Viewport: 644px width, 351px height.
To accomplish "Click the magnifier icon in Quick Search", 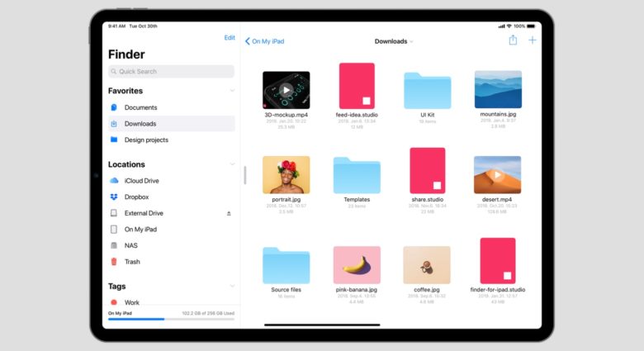I will coord(114,72).
